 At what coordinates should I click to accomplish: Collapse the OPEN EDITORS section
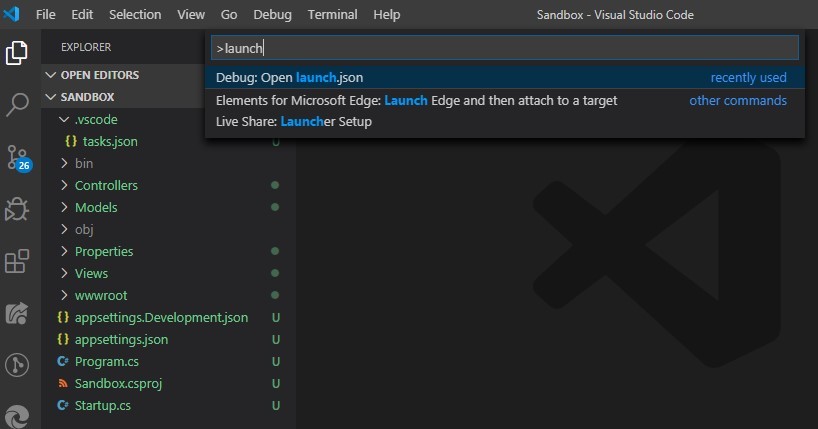[x=51, y=75]
